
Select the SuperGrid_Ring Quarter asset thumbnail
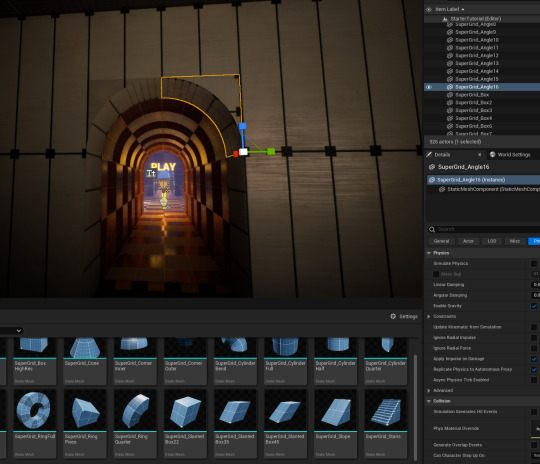[x=135, y=411]
